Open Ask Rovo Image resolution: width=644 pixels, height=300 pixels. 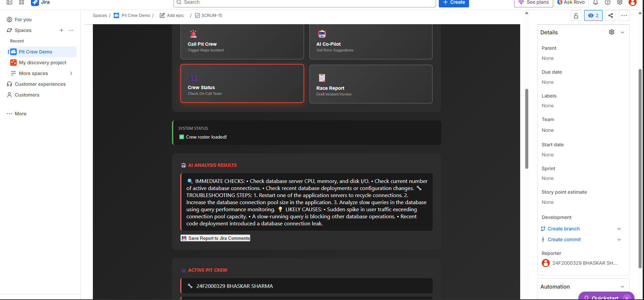click(571, 3)
